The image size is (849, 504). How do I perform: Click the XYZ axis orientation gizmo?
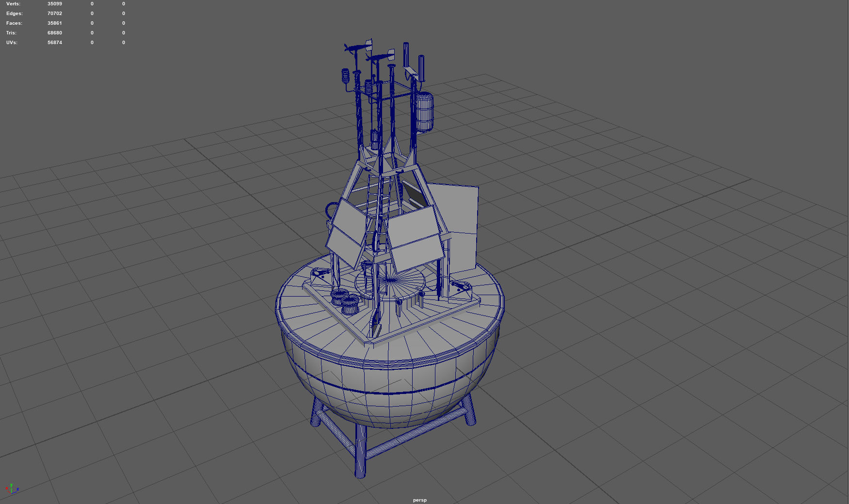(x=12, y=489)
